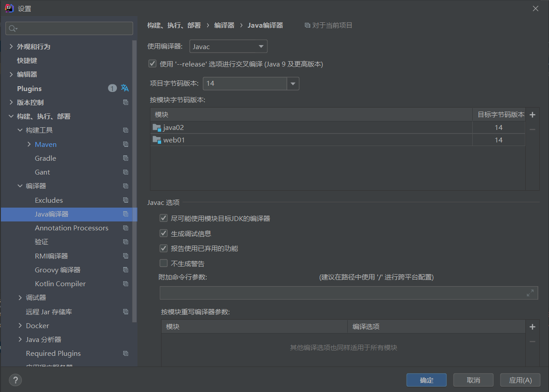Click the web01 target bytecode version cell
Screen dimensions: 549x392
499,140
